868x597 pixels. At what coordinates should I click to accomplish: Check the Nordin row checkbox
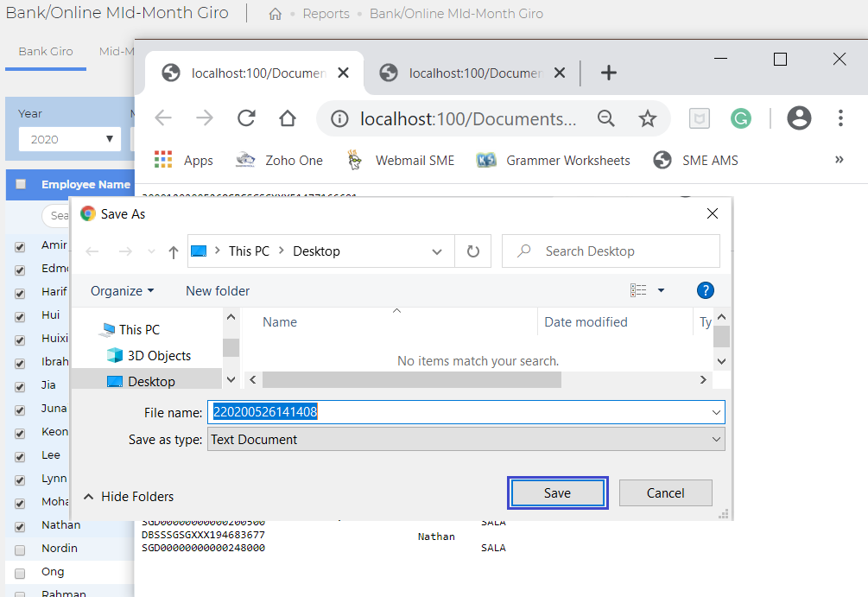[x=20, y=550]
